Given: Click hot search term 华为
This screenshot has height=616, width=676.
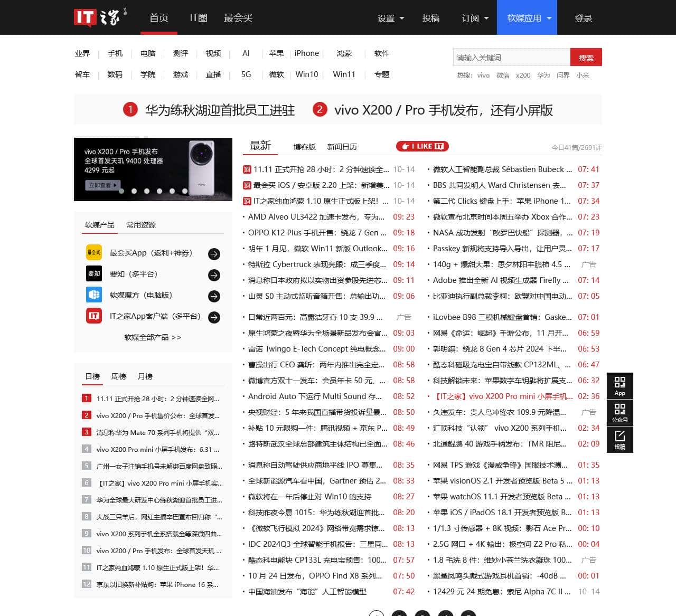Looking at the screenshot, I should (x=543, y=75).
